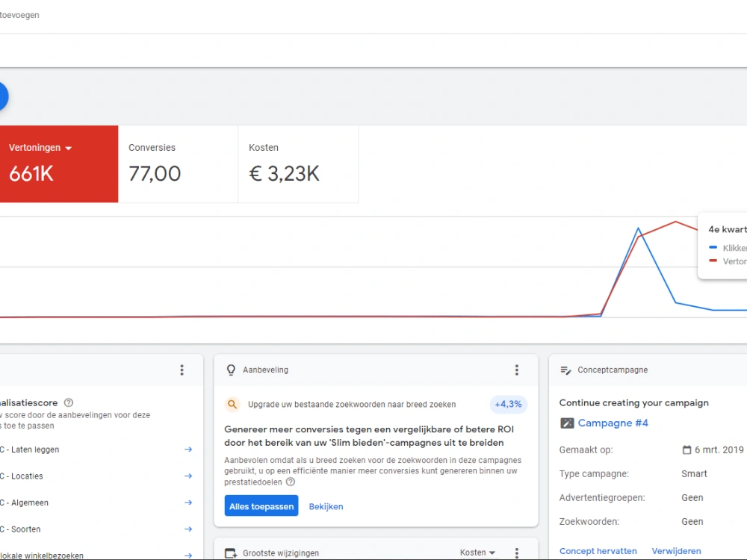The width and height of the screenshot is (747, 560).
Task: Click the blue line peak on the chart
Action: (x=639, y=228)
